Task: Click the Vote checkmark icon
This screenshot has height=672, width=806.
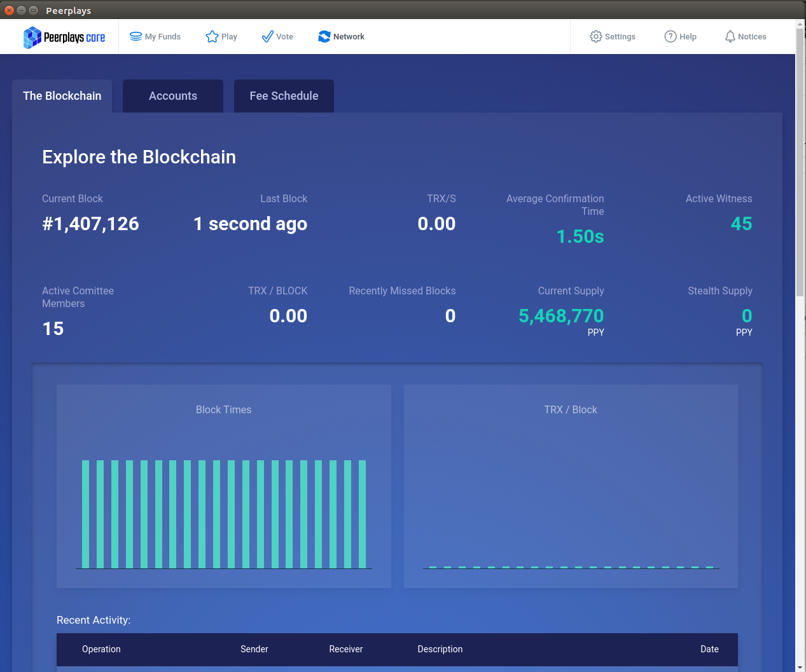Action: [x=268, y=36]
